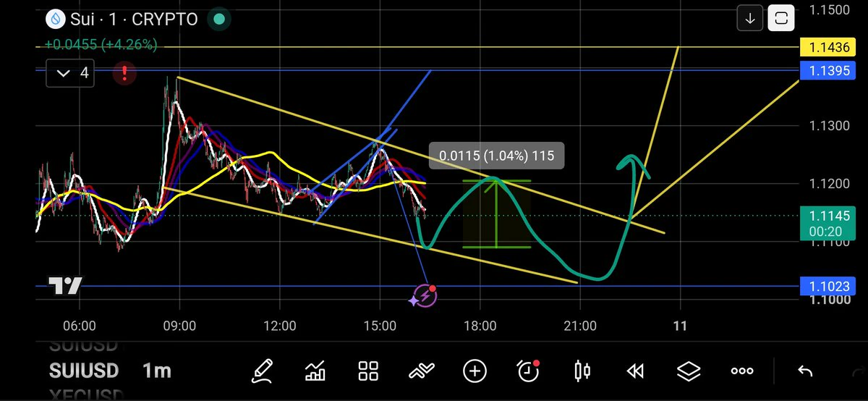Tap the TradingView logo watermark button

click(x=65, y=286)
